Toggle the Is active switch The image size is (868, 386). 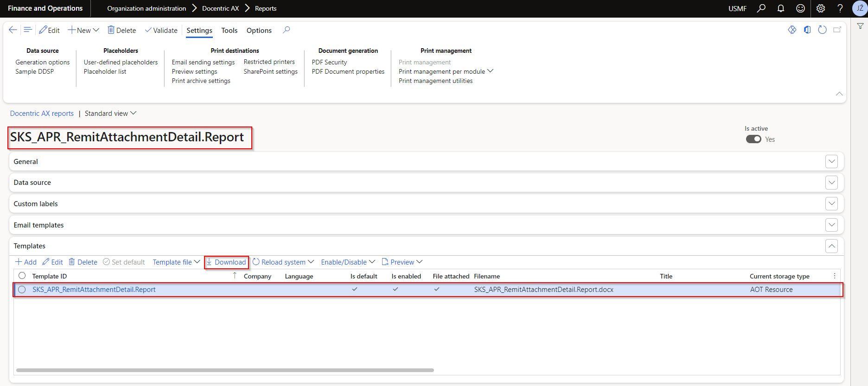point(753,139)
